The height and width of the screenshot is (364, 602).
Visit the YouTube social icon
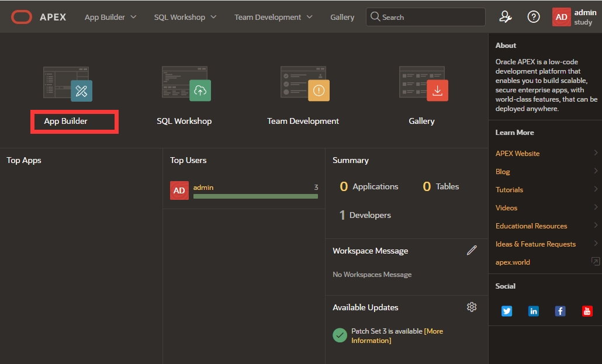[587, 311]
